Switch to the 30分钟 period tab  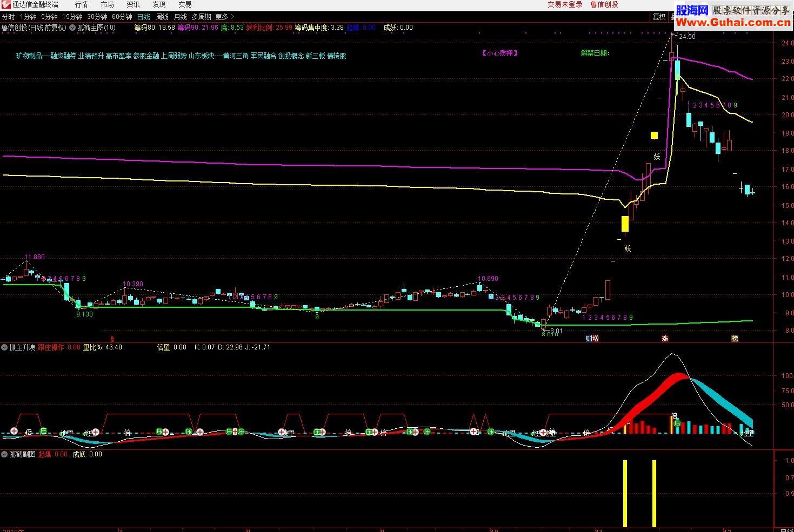tap(97, 17)
